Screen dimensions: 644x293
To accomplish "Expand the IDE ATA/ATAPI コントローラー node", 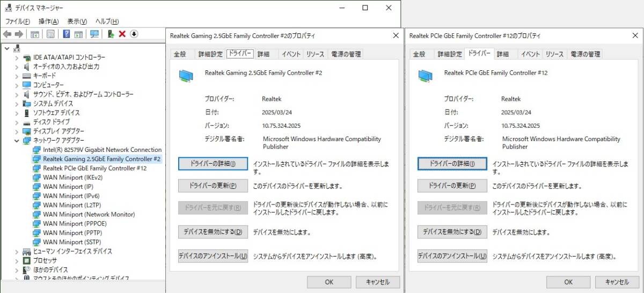I will tap(17, 57).
